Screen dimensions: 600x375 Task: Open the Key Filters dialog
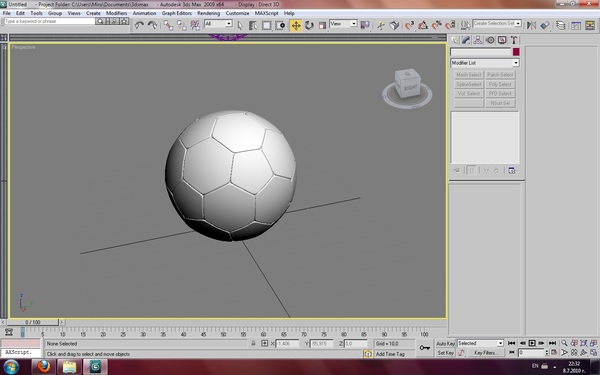pos(485,353)
